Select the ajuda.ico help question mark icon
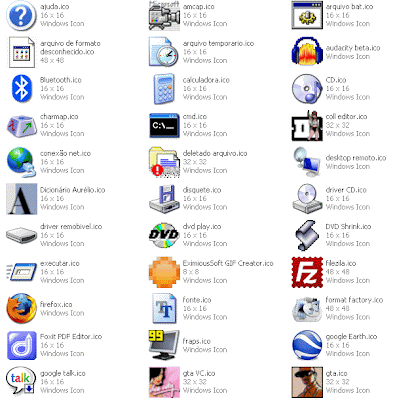The width and height of the screenshot is (395, 400). click(21, 16)
